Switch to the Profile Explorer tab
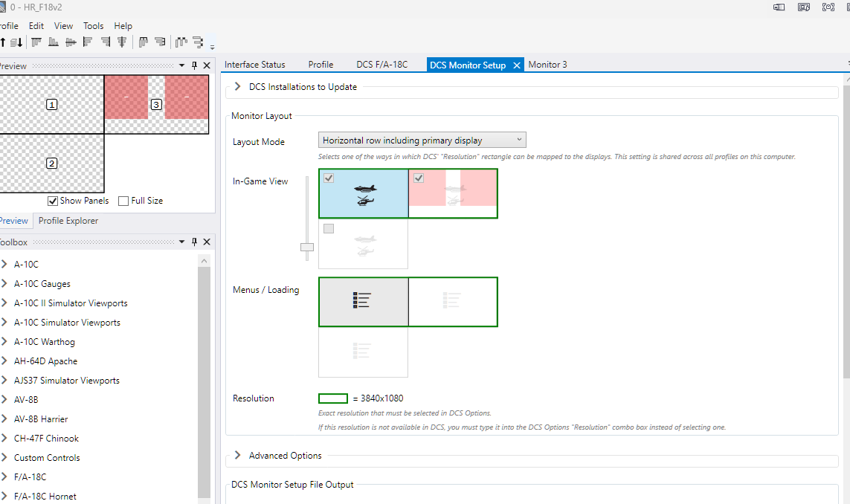This screenshot has width=850, height=504. tap(68, 221)
